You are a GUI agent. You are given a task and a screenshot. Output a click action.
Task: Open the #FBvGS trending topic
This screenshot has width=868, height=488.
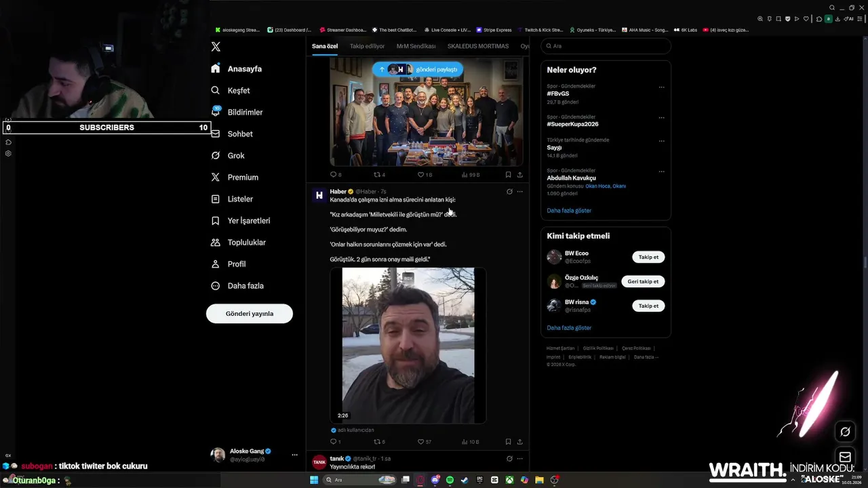[558, 94]
